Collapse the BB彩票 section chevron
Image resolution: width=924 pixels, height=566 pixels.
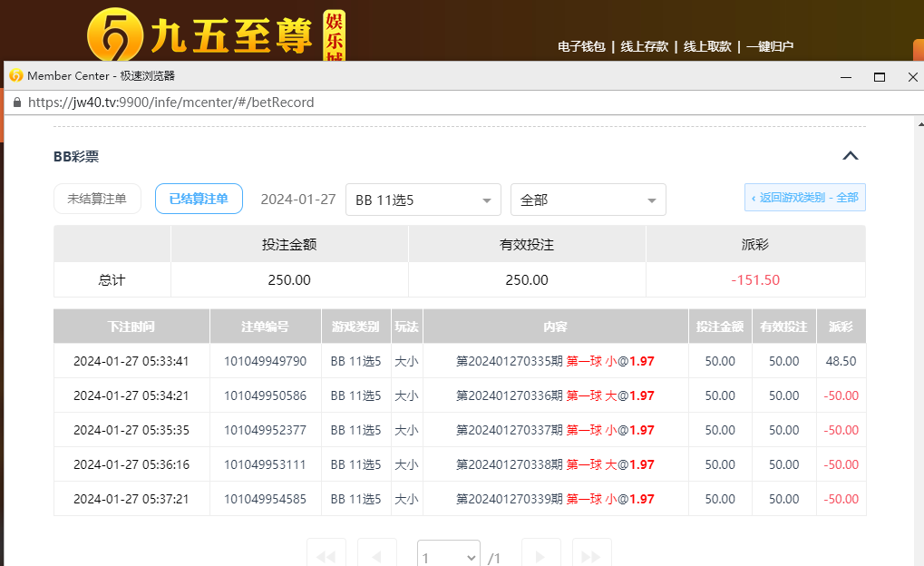tap(850, 156)
